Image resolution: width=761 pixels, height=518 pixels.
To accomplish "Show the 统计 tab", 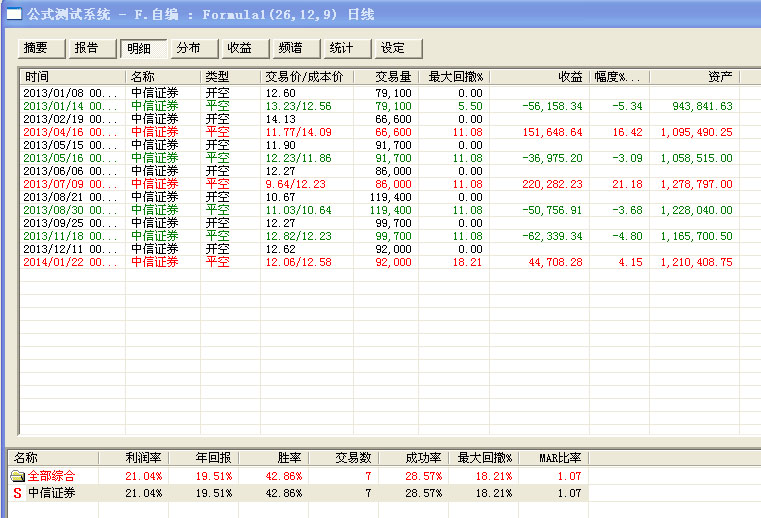I will (348, 48).
